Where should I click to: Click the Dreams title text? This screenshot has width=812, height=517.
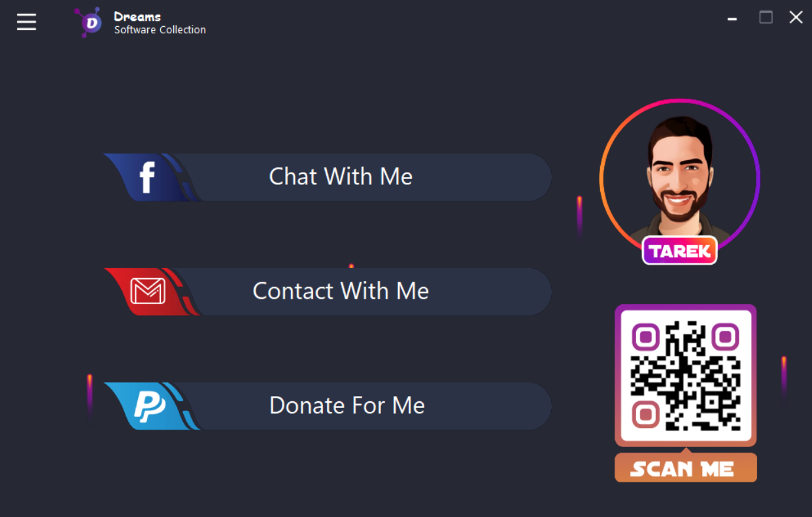coord(137,16)
